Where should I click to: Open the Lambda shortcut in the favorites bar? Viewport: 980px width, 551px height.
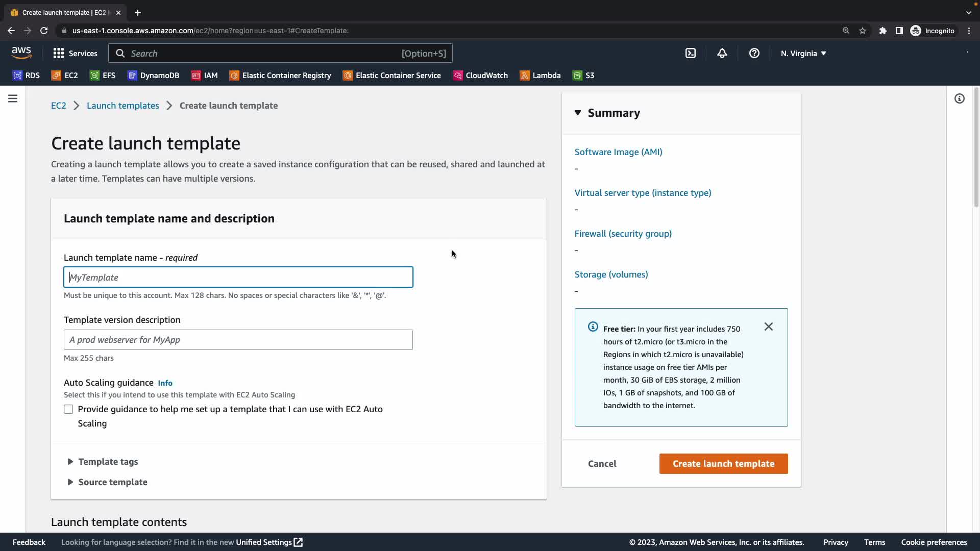pyautogui.click(x=540, y=76)
